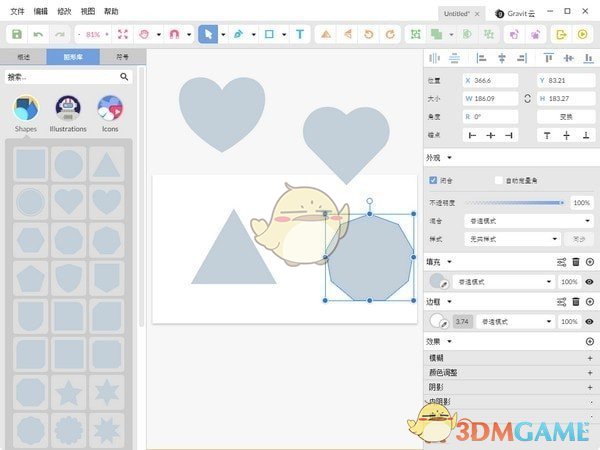Screen dimensions: 600x450
Task: Click the green Save icon
Action: tap(17, 34)
